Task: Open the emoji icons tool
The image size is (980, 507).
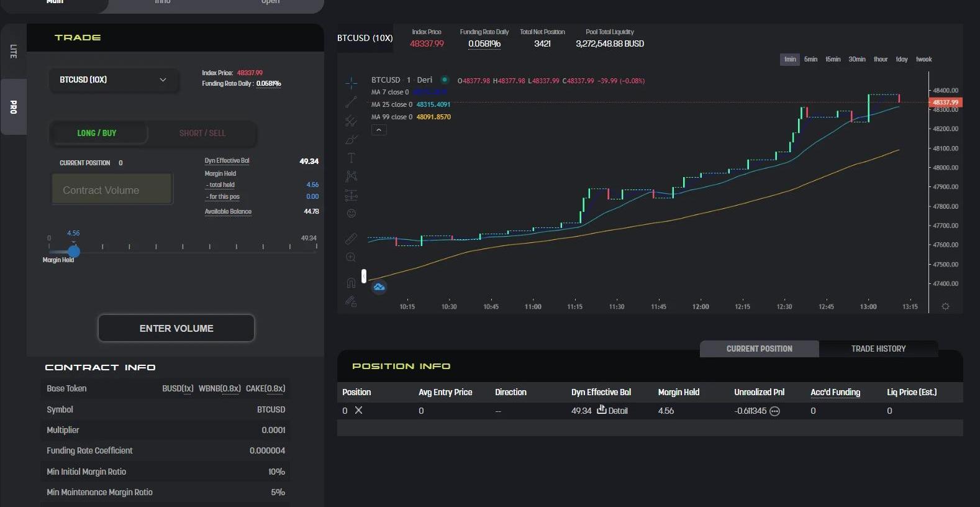Action: 351,213
